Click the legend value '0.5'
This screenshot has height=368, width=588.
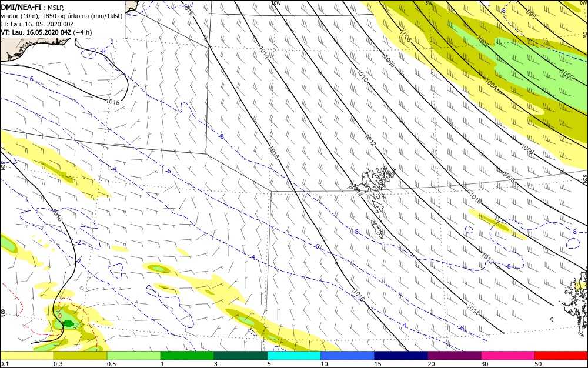(x=111, y=364)
